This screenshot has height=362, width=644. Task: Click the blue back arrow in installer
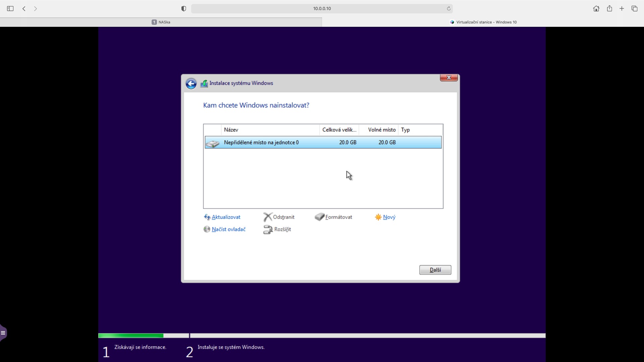click(x=191, y=83)
